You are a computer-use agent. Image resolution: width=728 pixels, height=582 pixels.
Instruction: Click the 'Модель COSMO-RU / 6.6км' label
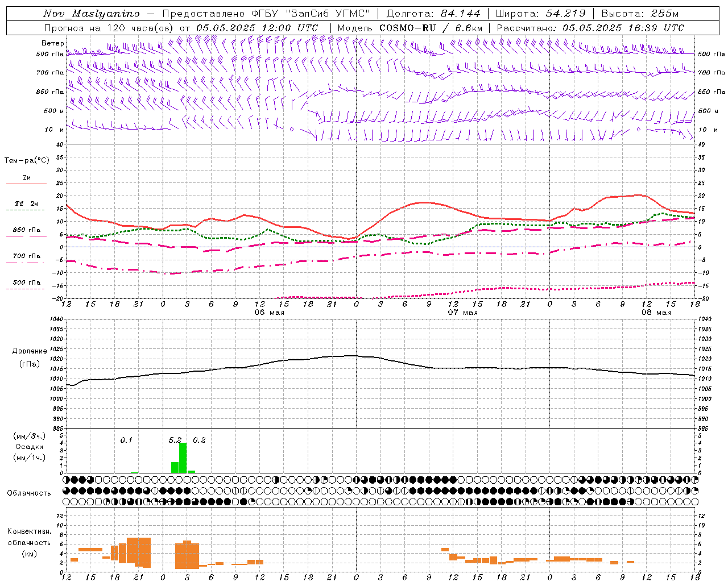tap(410, 28)
